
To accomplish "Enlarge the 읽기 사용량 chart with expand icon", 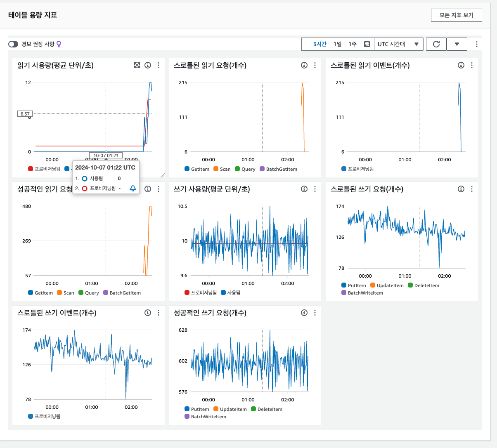I will pyautogui.click(x=137, y=65).
